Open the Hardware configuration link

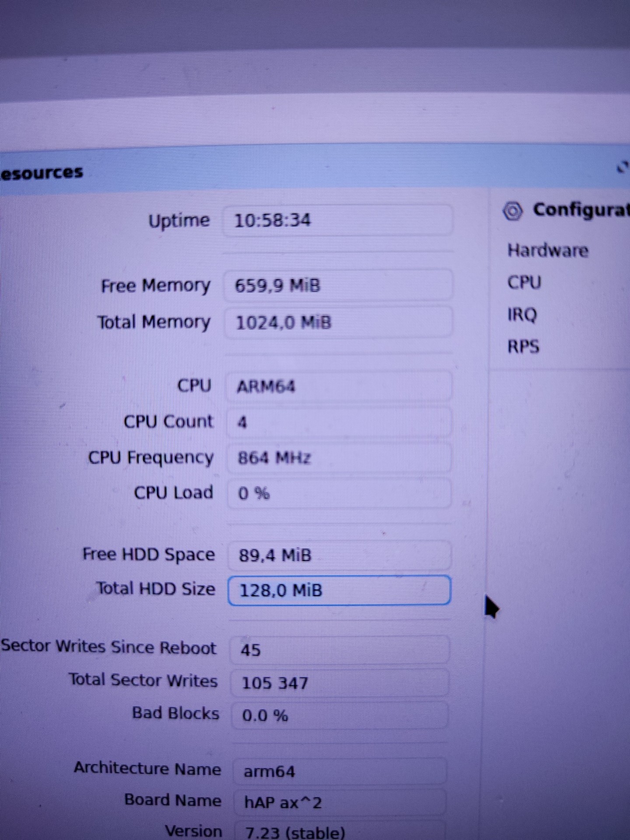[548, 251]
